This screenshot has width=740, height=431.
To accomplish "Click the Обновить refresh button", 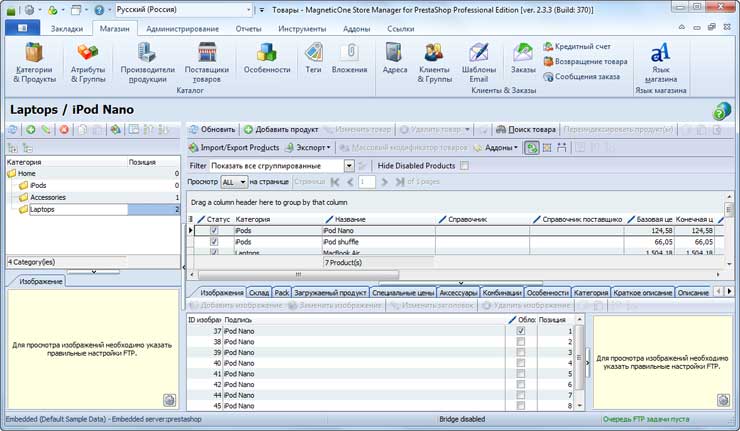I will [x=212, y=129].
